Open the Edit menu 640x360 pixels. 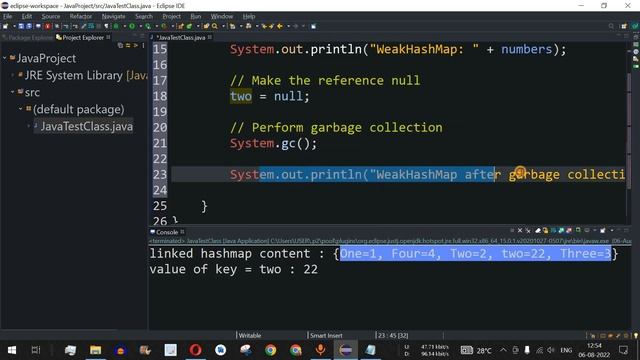tap(27, 16)
